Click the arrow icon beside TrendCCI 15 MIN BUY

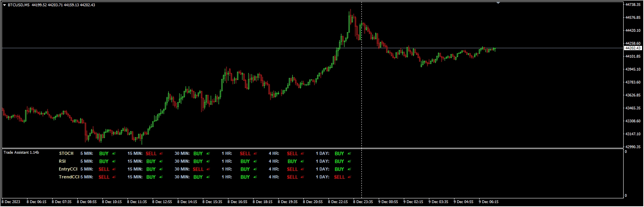tap(161, 177)
